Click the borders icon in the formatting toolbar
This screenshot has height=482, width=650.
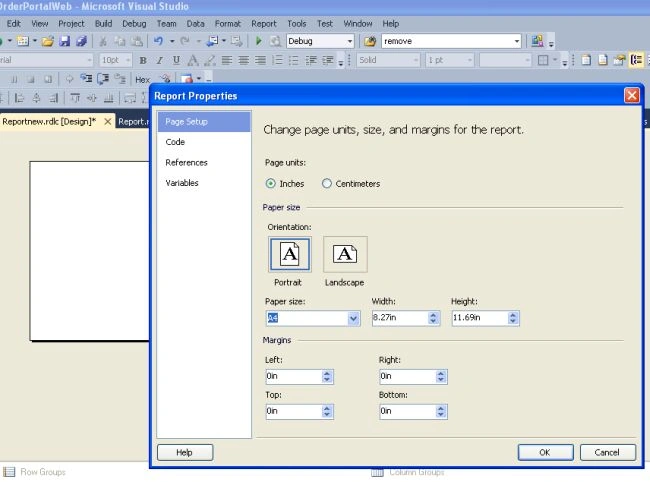543,61
